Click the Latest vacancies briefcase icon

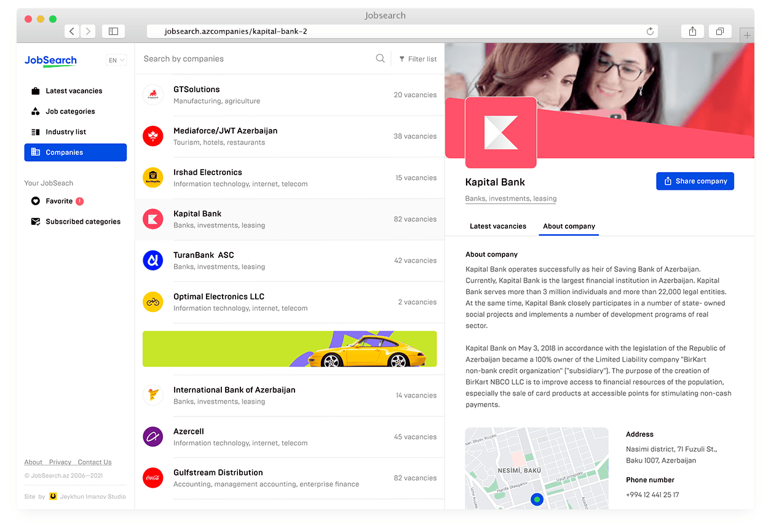36,91
